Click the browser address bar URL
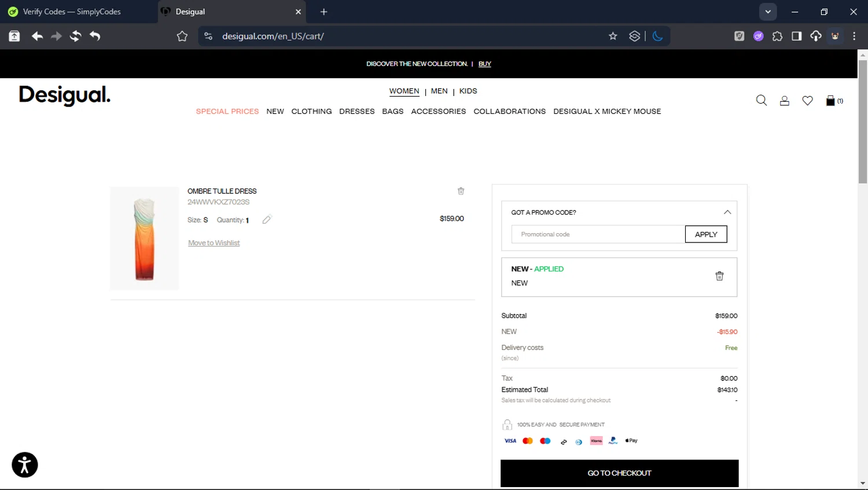This screenshot has height=490, width=868. pyautogui.click(x=273, y=36)
